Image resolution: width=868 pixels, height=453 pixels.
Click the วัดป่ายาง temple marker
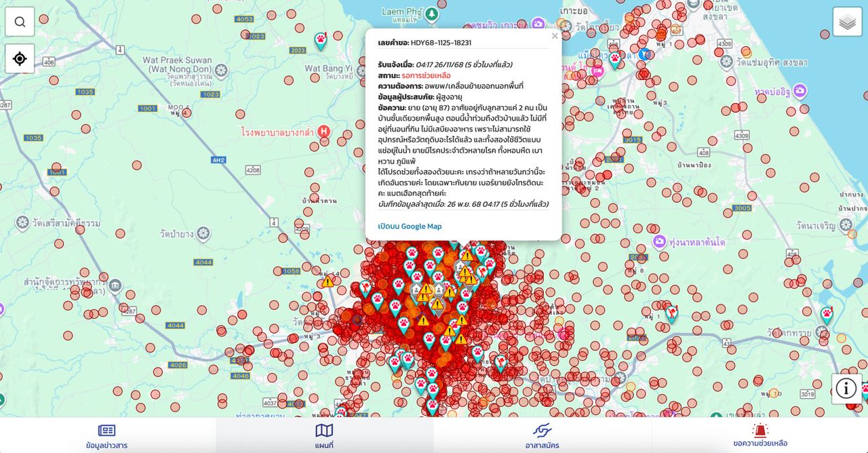tap(203, 234)
